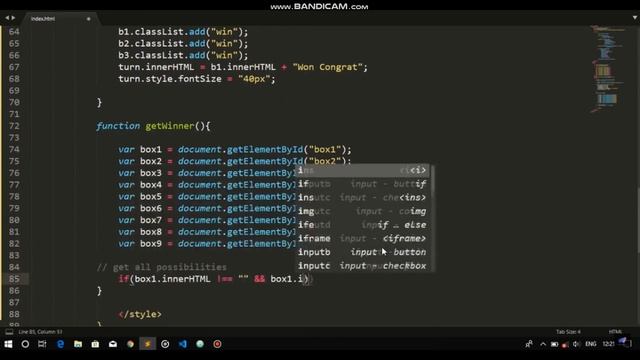Pick the 'input - button' autocomplete suggestion
Viewport: 640px width, 360px height.
[x=362, y=252]
